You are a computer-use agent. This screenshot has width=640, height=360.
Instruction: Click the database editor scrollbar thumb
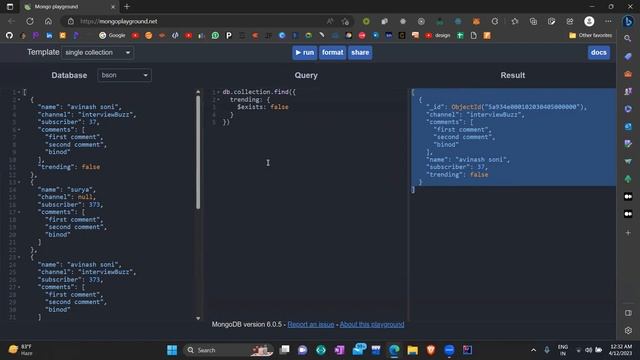(x=198, y=152)
